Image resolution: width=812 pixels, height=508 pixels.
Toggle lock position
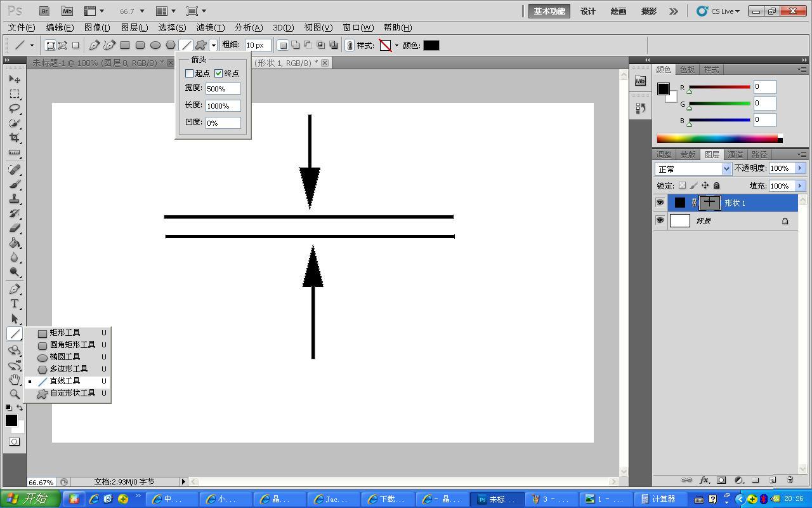tap(705, 185)
